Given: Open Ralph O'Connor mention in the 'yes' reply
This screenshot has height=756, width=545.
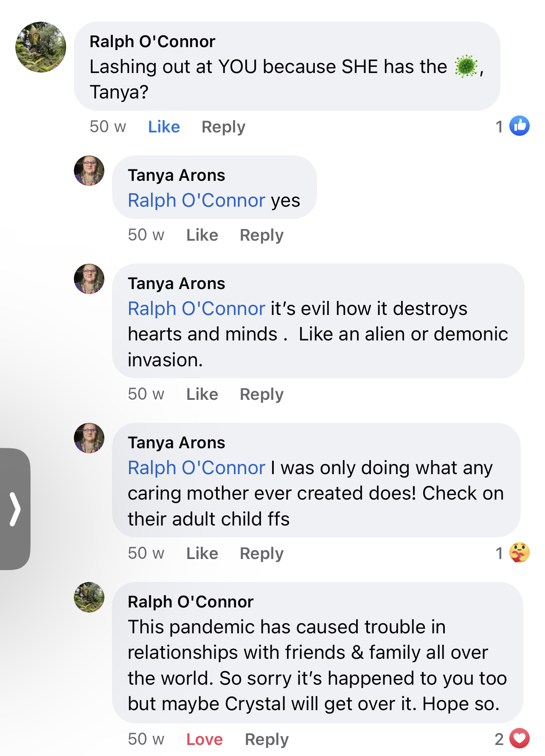Looking at the screenshot, I should tap(197, 200).
